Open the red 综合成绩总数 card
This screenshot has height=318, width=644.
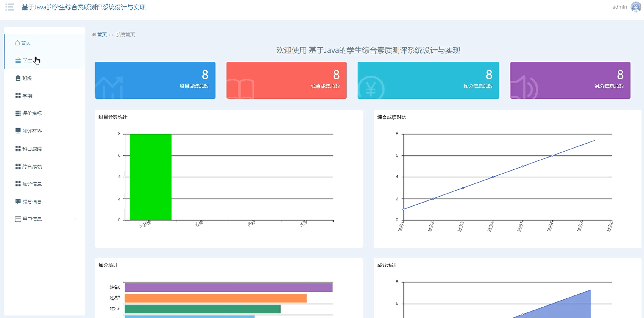pos(287,80)
